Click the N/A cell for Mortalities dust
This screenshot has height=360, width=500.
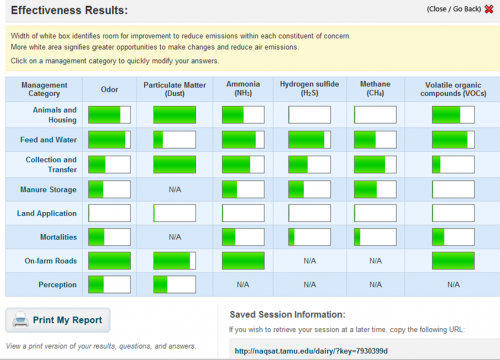click(x=175, y=237)
